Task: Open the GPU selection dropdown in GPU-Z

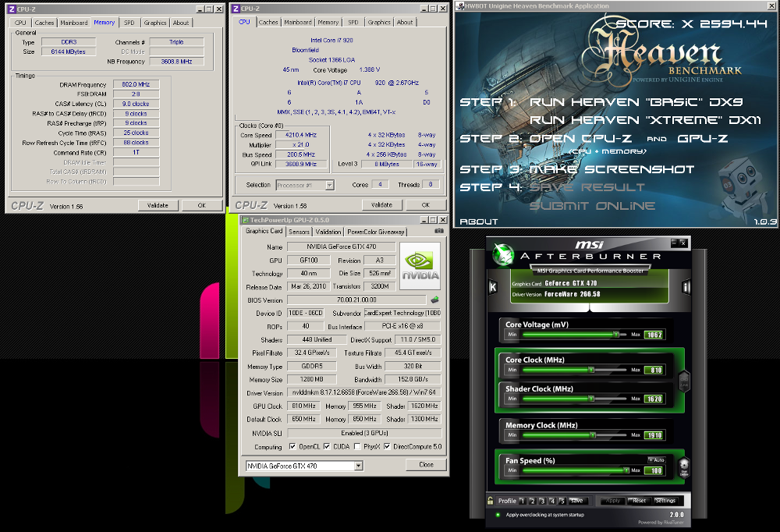Action: [358, 466]
